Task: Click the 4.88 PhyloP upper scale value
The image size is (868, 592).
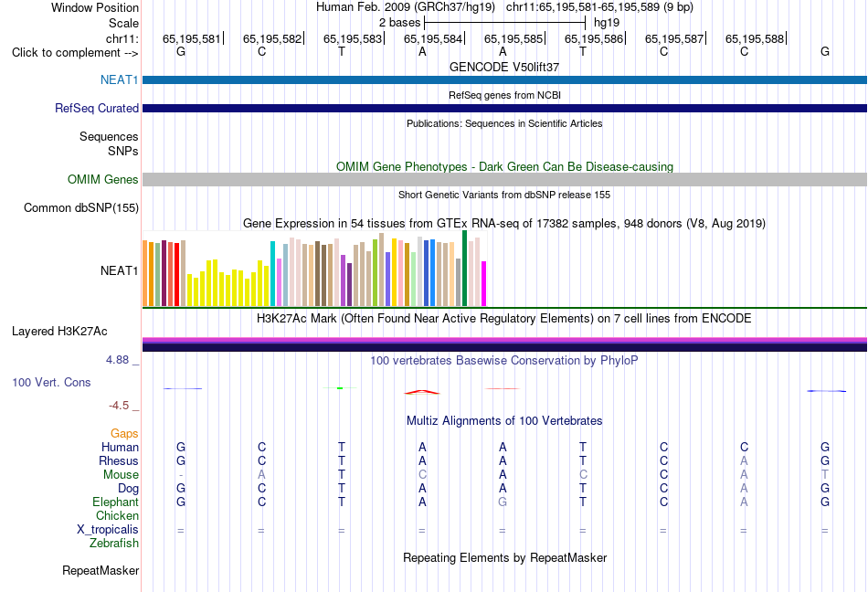Action: (x=117, y=360)
